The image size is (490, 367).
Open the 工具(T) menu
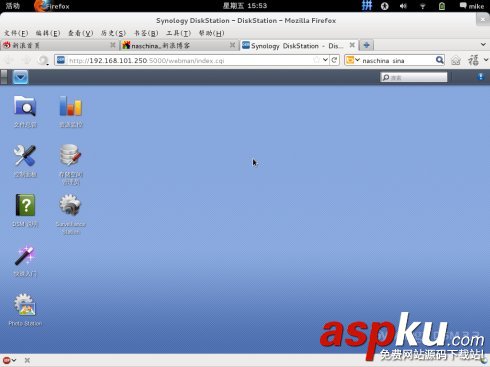179,33
